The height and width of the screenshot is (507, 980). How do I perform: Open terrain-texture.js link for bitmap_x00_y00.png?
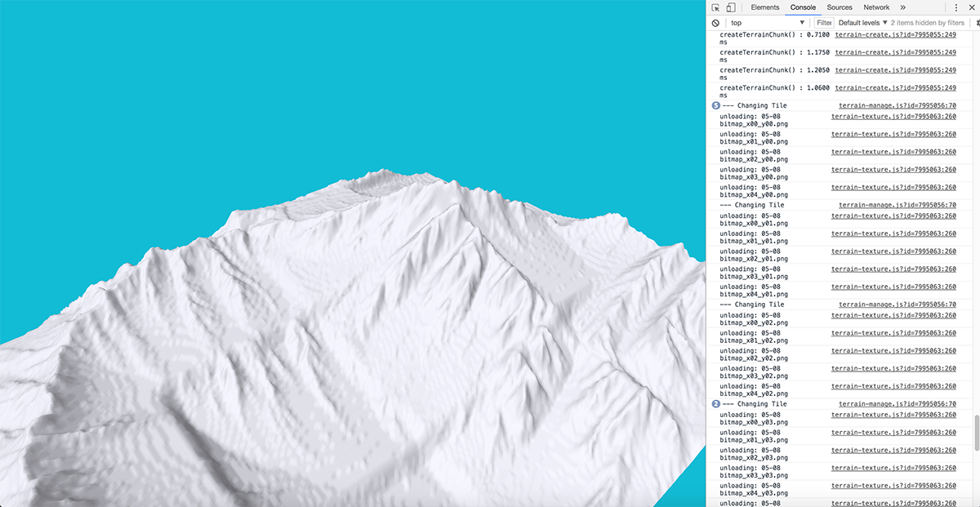pyautogui.click(x=893, y=117)
